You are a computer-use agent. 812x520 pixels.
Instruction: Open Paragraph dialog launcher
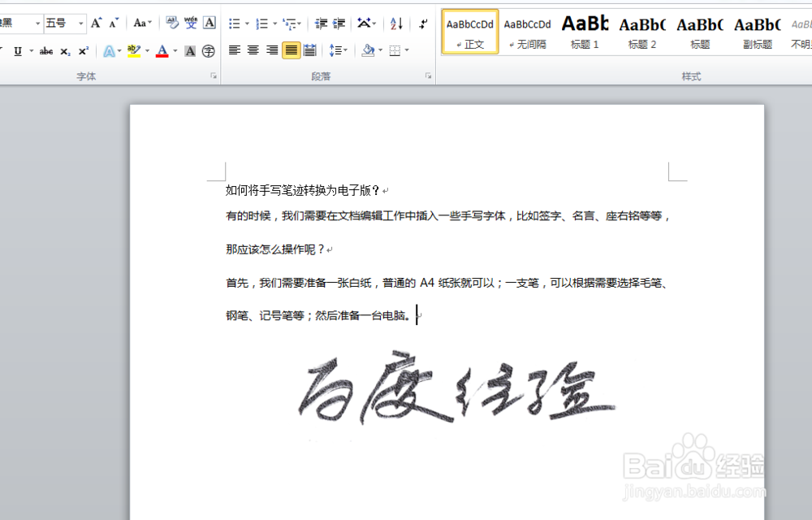(428, 76)
